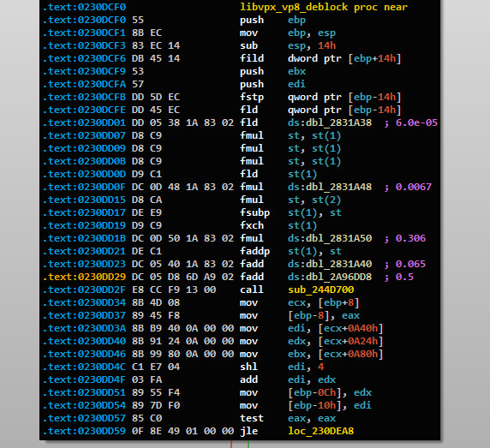
Task: Select the push edi instruction
Action: point(272,84)
